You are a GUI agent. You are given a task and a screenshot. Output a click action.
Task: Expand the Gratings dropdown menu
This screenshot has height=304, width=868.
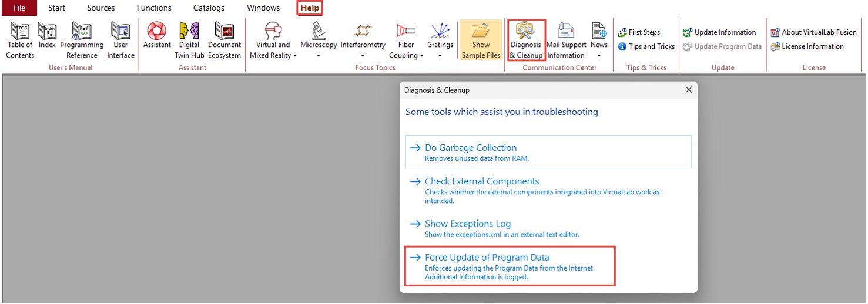click(x=440, y=41)
